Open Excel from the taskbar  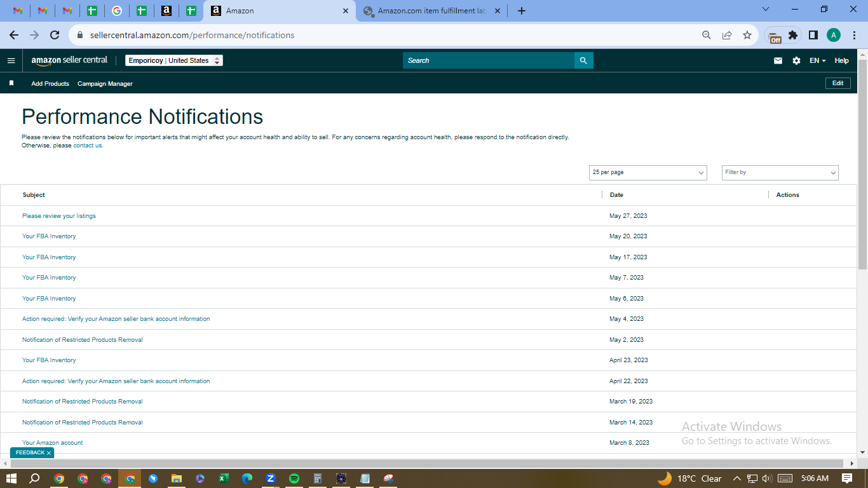224,478
